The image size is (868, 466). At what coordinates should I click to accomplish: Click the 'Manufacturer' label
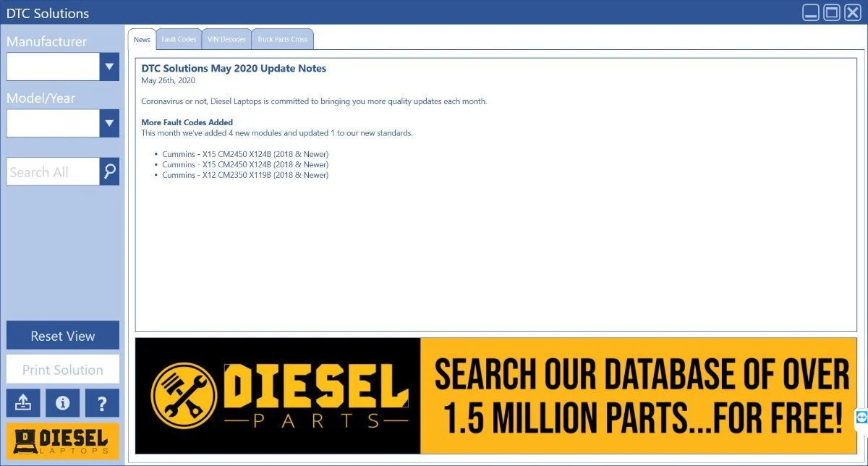coord(46,41)
